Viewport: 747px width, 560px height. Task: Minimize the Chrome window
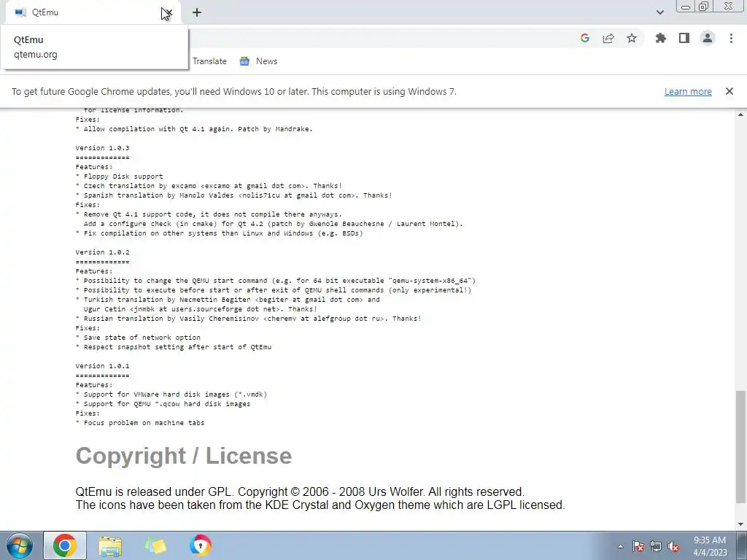pyautogui.click(x=686, y=7)
